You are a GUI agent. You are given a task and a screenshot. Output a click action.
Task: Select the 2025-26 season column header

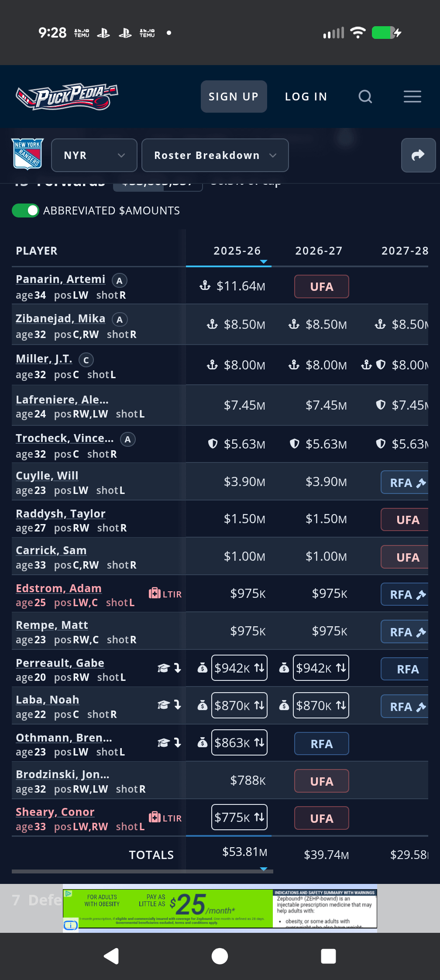click(x=237, y=251)
